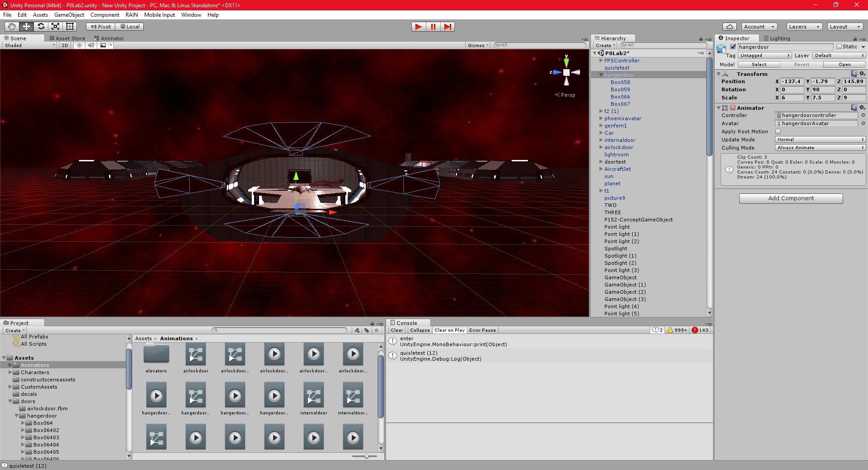Select the airlockdoor animator controller asset
The width and height of the screenshot is (868, 470).
[196, 354]
